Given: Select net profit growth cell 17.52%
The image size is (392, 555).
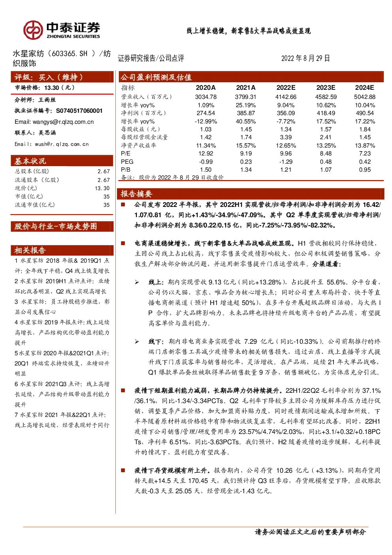Looking at the screenshot, I should 326,121.
